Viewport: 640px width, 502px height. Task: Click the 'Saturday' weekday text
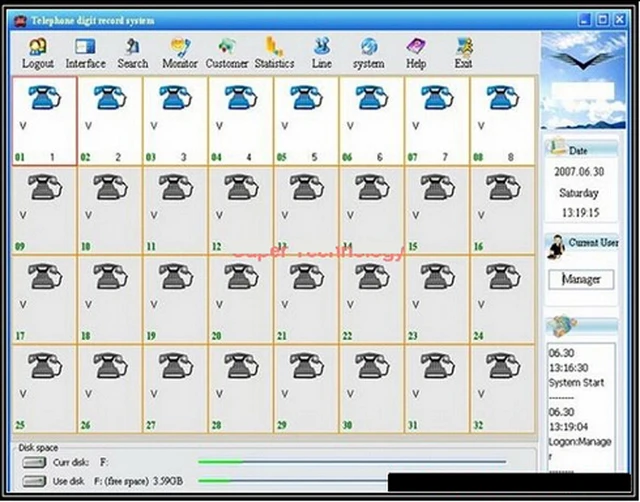coord(579,193)
